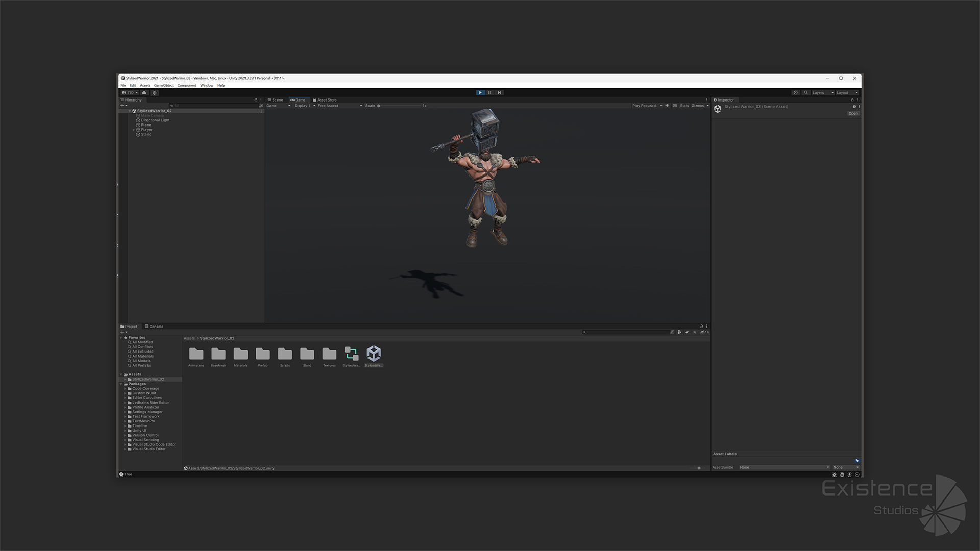
Task: Open the Inspector help question mark icon
Action: pyautogui.click(x=854, y=107)
